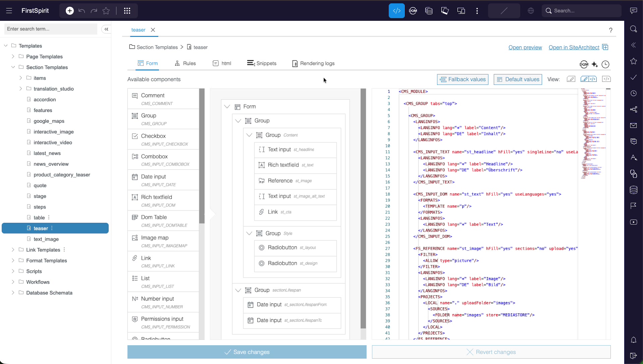The image size is (643, 364).
Task: Click the favorites star in top toolbar
Action: tap(106, 11)
